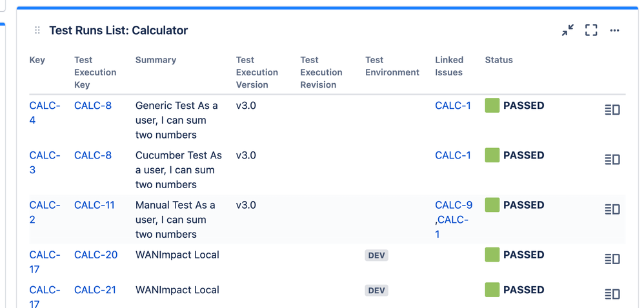This screenshot has height=308, width=644.
Task: Open execution details icon for CALC-20 row
Action: tap(612, 259)
